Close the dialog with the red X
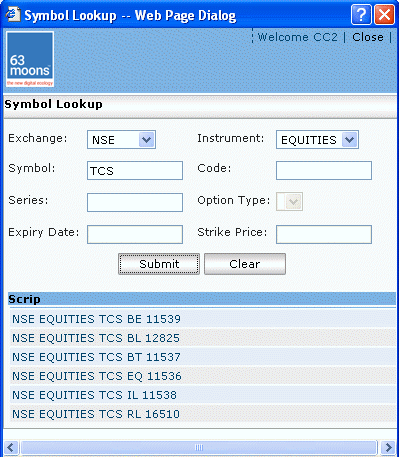The image size is (399, 457). (x=384, y=15)
